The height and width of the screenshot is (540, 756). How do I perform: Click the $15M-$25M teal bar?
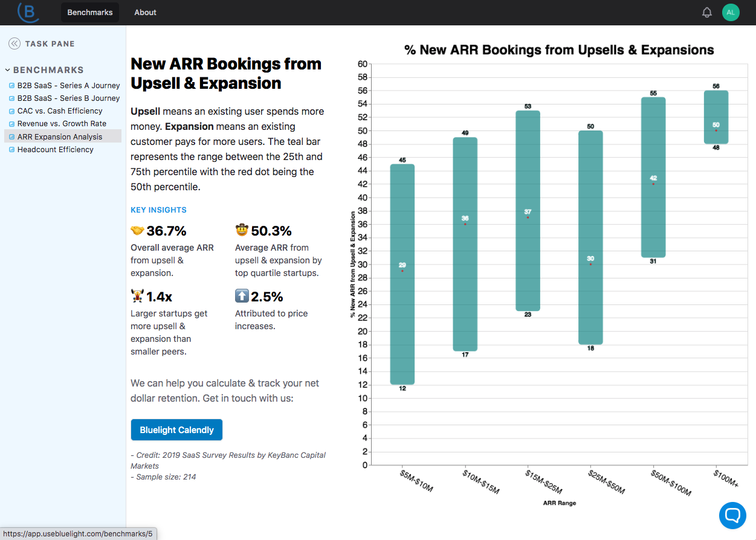(528, 211)
